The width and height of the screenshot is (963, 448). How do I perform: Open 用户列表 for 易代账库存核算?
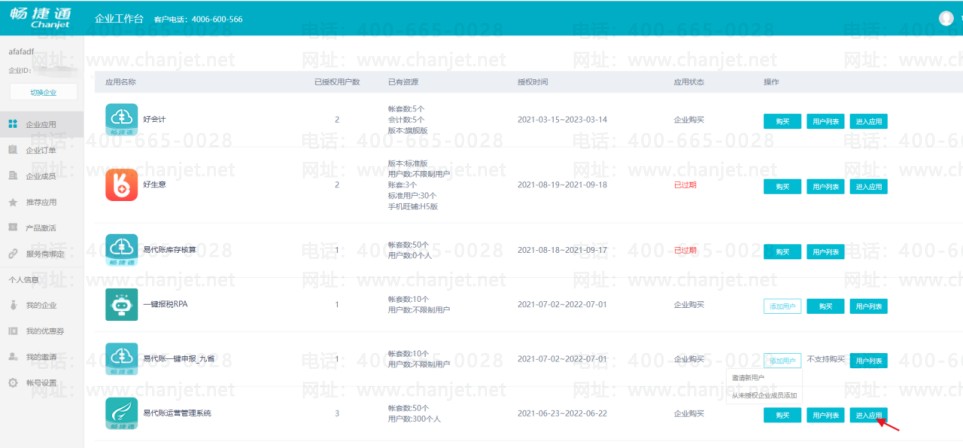(x=825, y=251)
